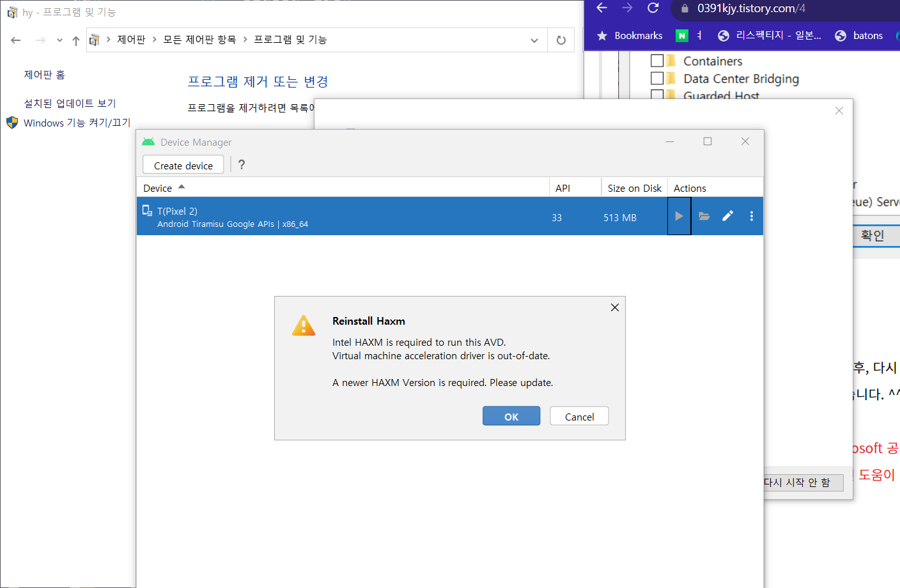Viewport: 900px width, 588px height.
Task: Click the 513 MB size cell
Action: pyautogui.click(x=620, y=217)
